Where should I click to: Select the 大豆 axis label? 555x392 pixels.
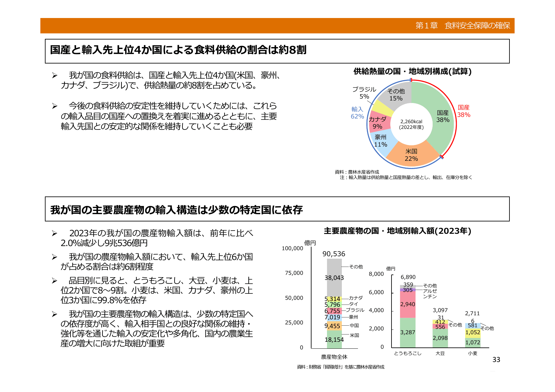coord(441,354)
